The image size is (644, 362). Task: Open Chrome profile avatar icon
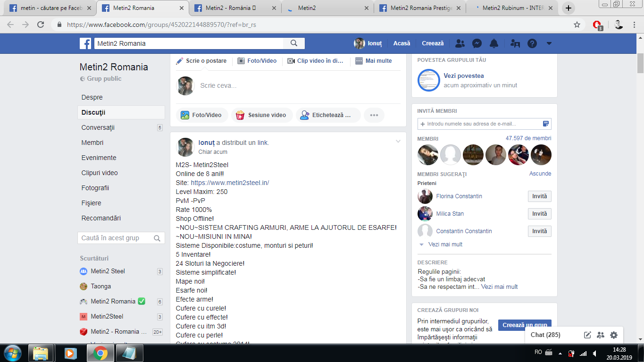619,25
